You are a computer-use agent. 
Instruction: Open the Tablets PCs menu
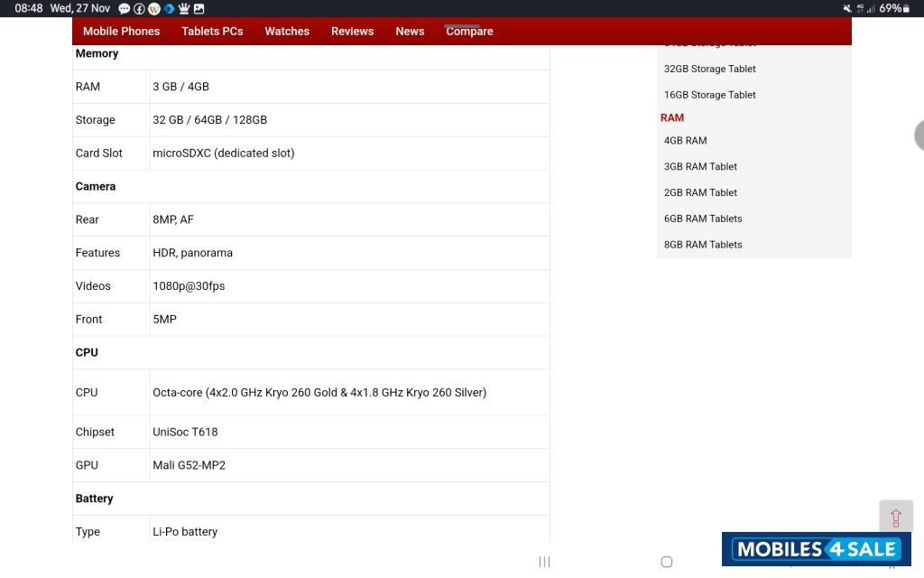point(212,31)
